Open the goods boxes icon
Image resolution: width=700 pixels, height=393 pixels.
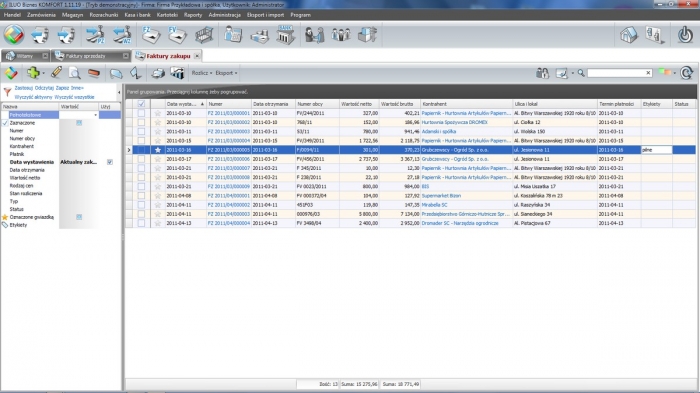(367, 35)
